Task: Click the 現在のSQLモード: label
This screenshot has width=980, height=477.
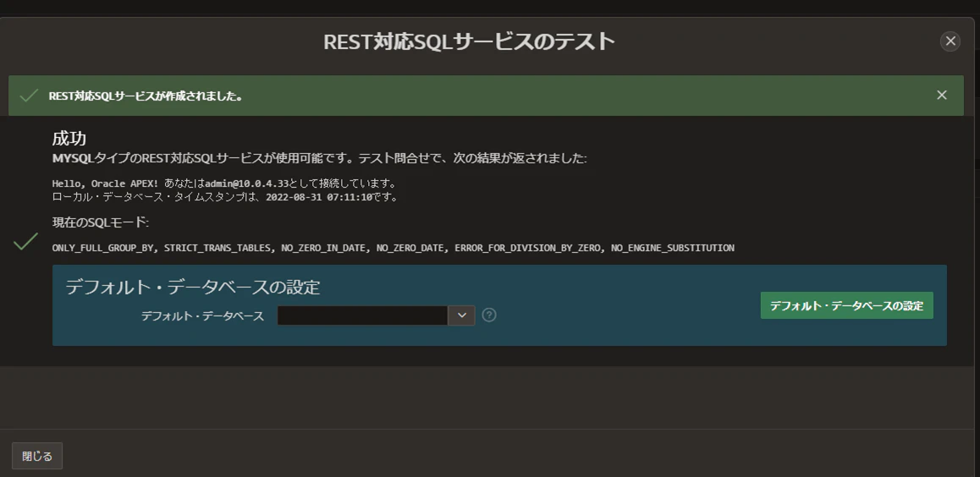Action: pyautogui.click(x=100, y=222)
